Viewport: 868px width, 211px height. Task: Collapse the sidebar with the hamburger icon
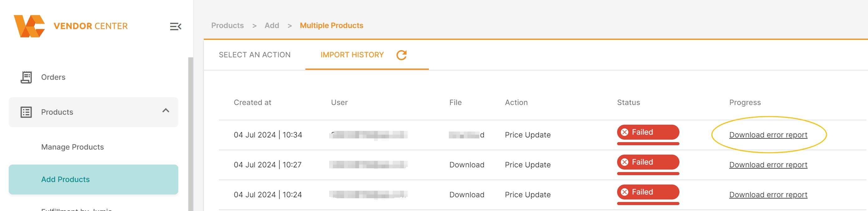click(175, 26)
